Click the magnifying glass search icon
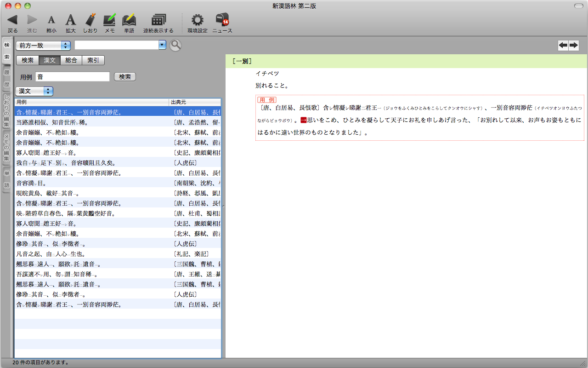 (175, 45)
